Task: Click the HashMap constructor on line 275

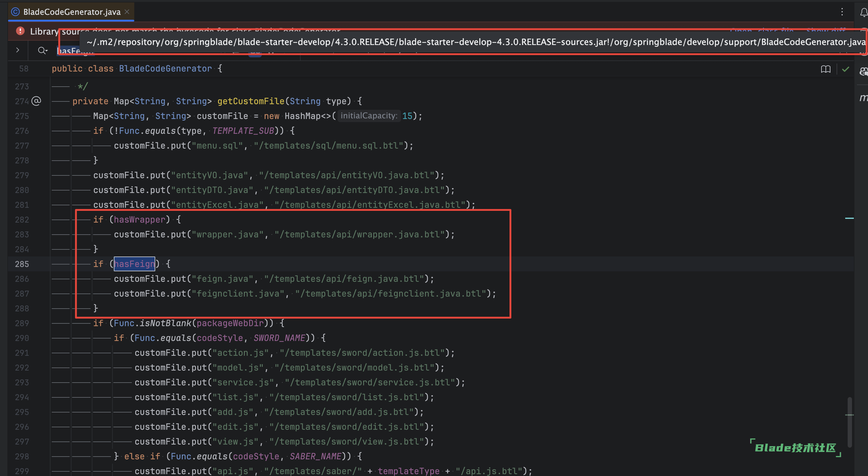Action: [302, 116]
